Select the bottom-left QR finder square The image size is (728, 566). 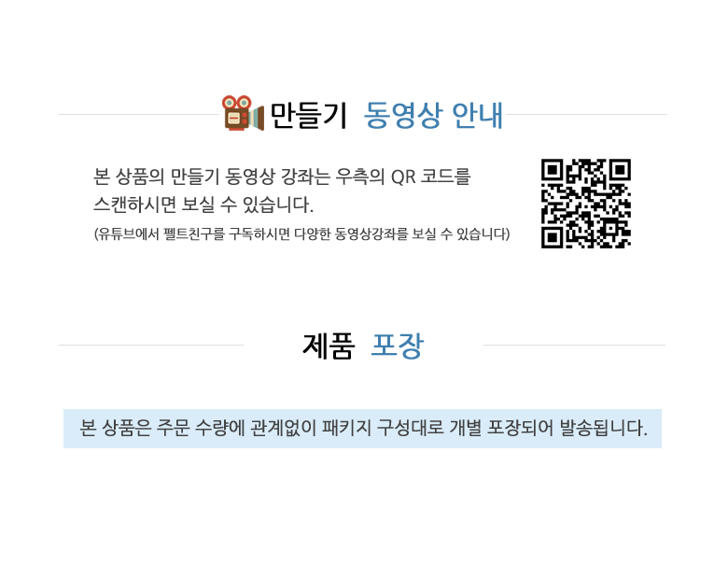point(552,237)
